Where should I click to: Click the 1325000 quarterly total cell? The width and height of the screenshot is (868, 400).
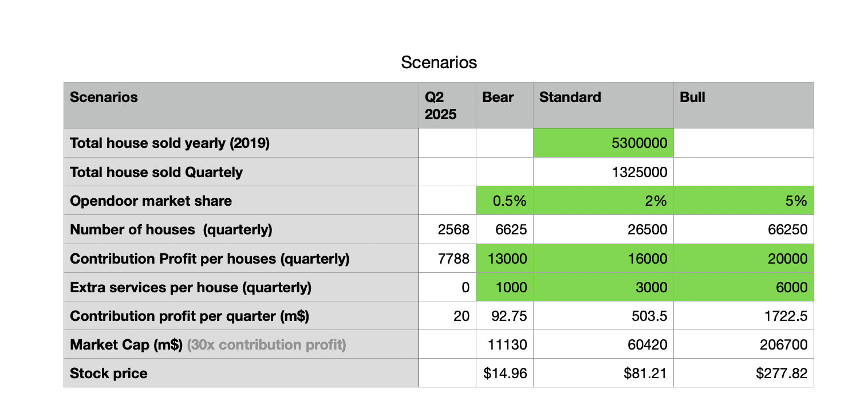pyautogui.click(x=603, y=172)
